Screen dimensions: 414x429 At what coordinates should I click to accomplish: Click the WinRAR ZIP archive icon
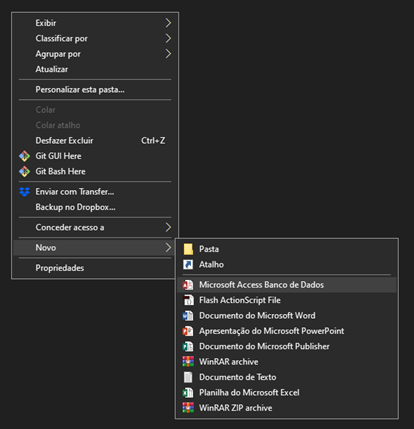[188, 408]
